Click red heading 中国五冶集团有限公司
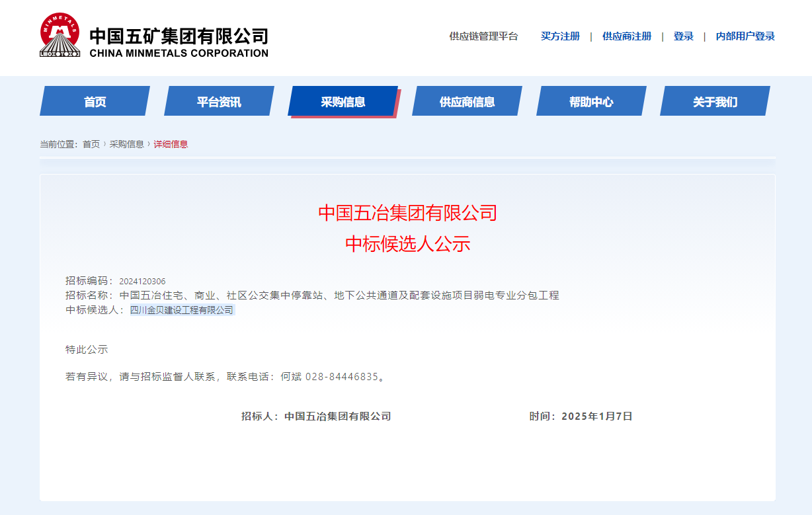 (x=407, y=213)
